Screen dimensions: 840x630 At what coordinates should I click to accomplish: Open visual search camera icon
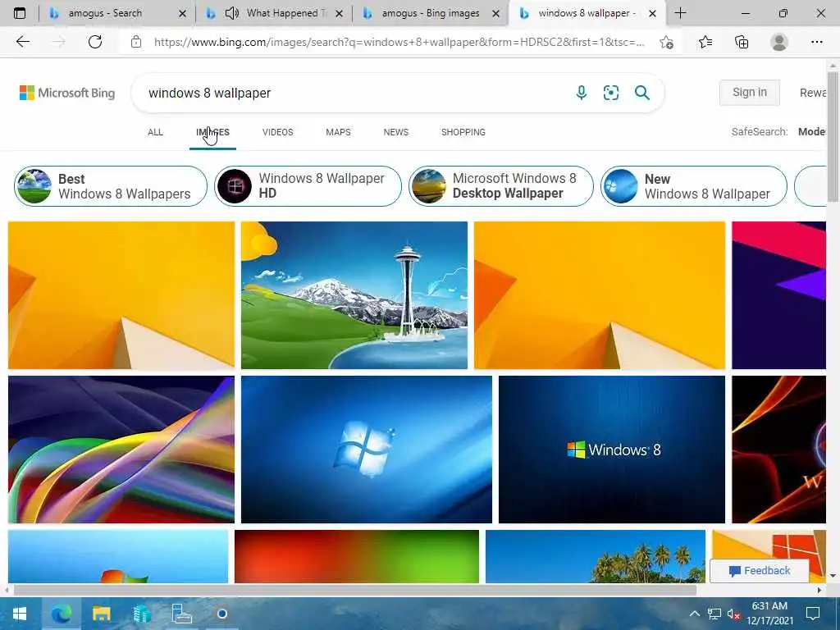tap(610, 93)
